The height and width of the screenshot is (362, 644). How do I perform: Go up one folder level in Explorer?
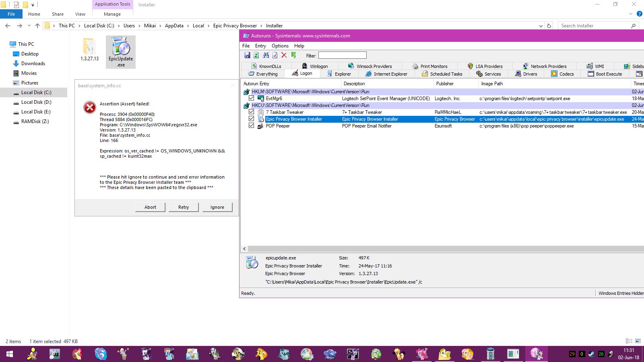point(37,26)
